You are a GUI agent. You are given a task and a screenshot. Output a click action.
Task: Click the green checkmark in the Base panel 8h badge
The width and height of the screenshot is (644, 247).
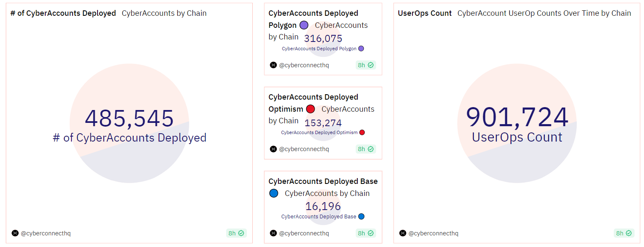point(371,233)
